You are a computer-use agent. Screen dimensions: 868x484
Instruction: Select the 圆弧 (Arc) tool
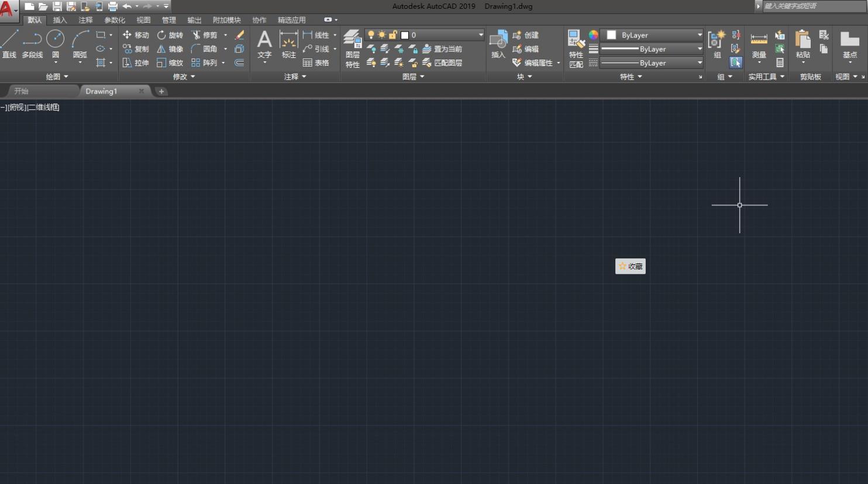(80, 44)
